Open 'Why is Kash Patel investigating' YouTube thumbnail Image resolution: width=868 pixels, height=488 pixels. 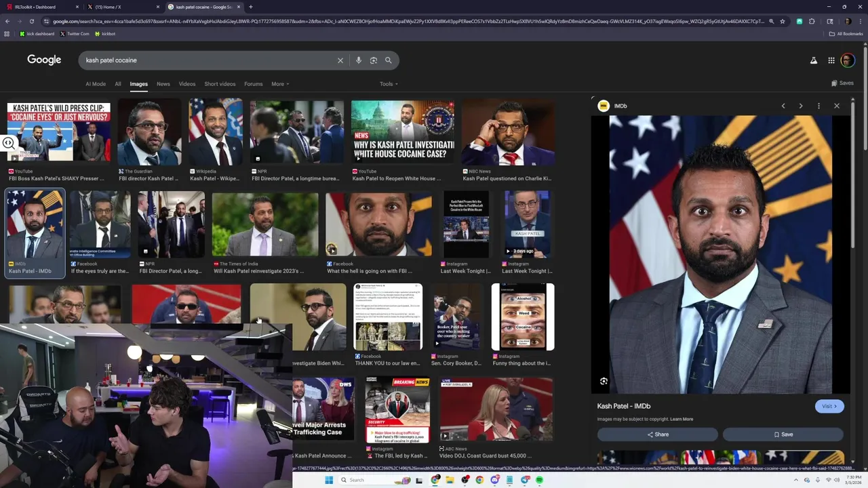click(x=403, y=131)
